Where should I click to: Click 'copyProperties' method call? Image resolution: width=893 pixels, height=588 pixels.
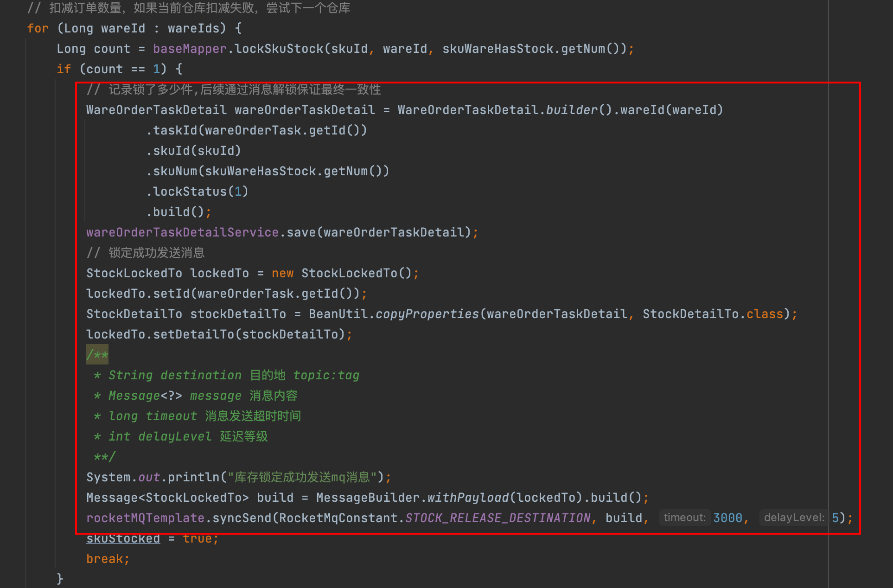point(427,314)
